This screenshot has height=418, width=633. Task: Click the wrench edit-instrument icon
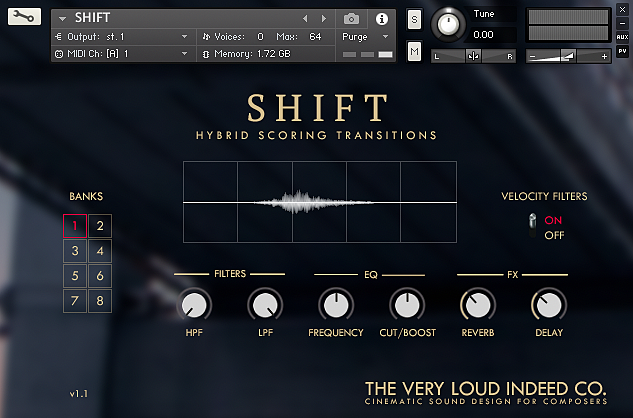tap(24, 17)
